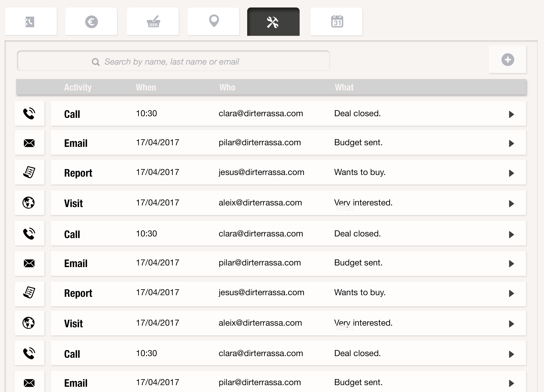Select 'Call' label in the first row
Image resolution: width=544 pixels, height=392 pixels.
pyautogui.click(x=72, y=114)
